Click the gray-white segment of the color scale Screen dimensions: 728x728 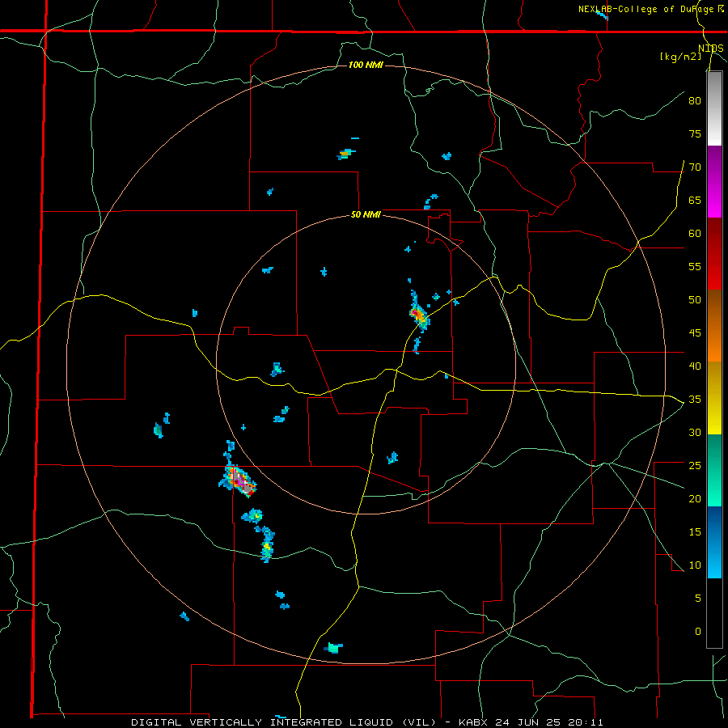(714, 108)
